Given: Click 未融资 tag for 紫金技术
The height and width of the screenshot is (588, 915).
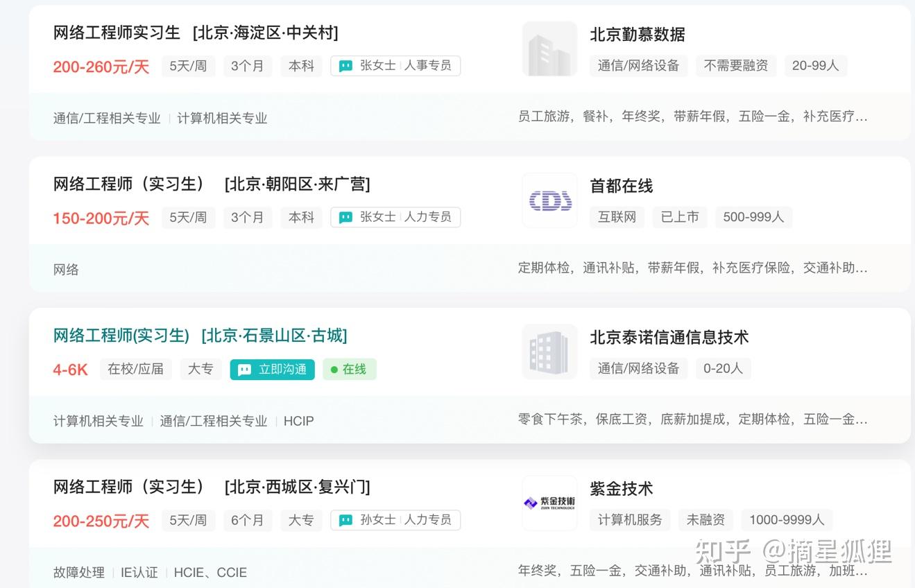Looking at the screenshot, I should (706, 520).
